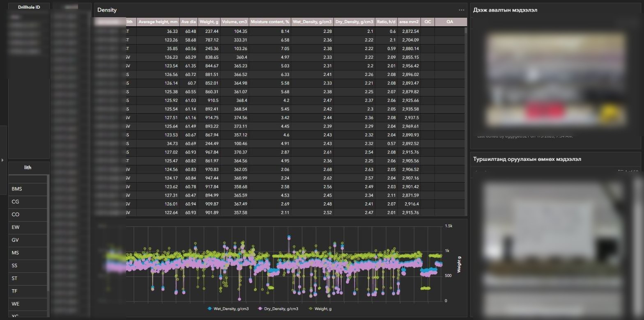The width and height of the screenshot is (644, 320).
Task: Expand the collapsed left side panel arrow
Action: coord(2,160)
